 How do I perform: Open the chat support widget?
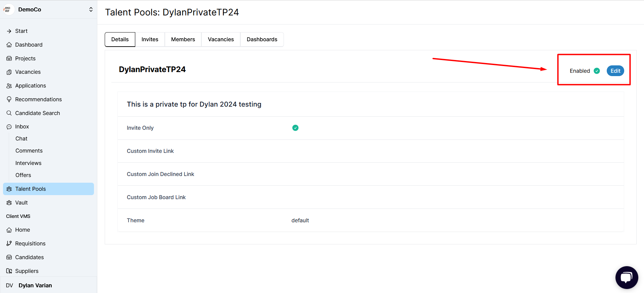click(627, 277)
